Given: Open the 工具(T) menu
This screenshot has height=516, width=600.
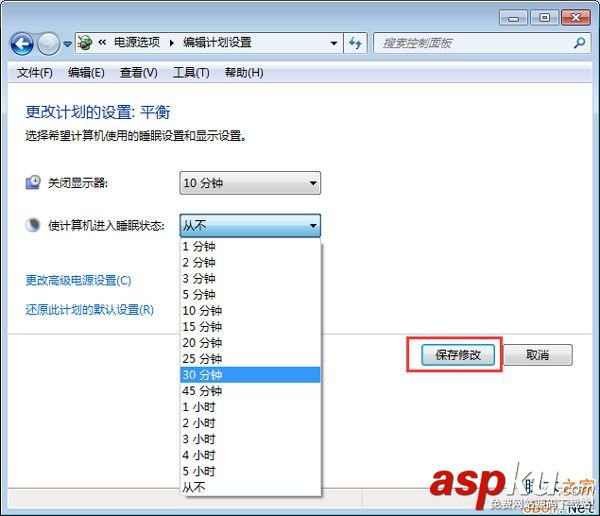Looking at the screenshot, I should 191,72.
